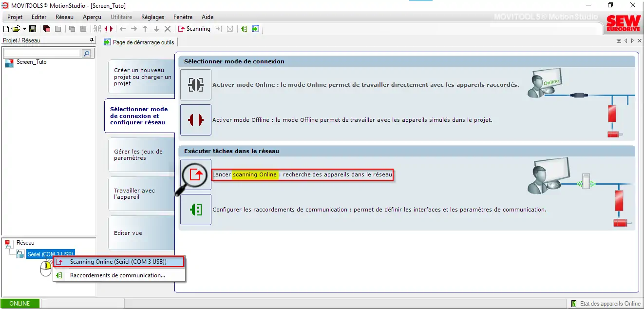Pin the Projet / Réseau panel
The image size is (644, 309).
[92, 40]
